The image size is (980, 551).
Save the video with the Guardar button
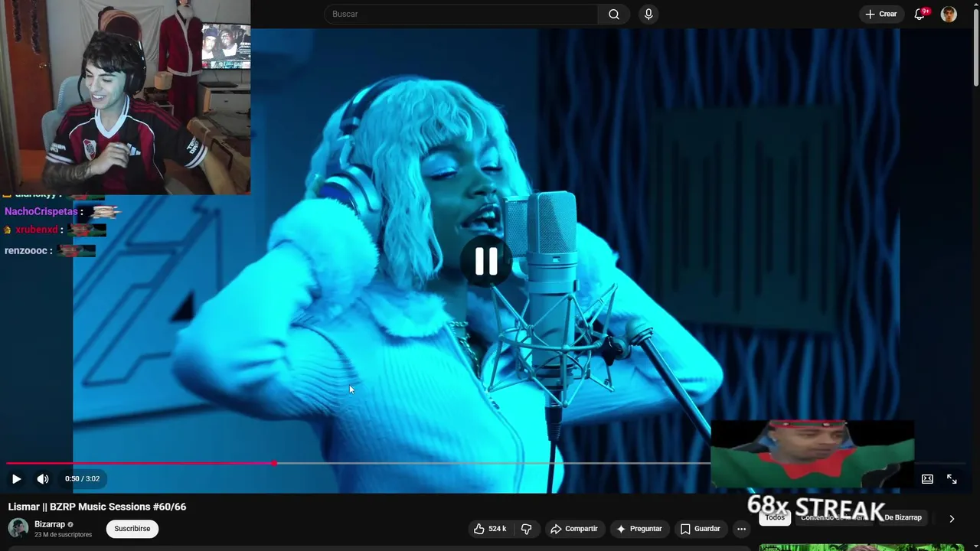[701, 529]
